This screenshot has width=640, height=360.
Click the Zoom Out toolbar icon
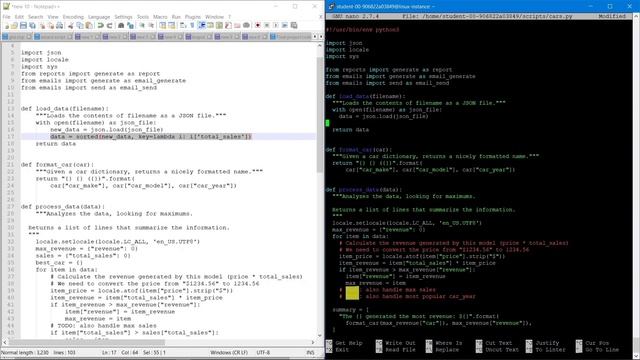(x=151, y=25)
